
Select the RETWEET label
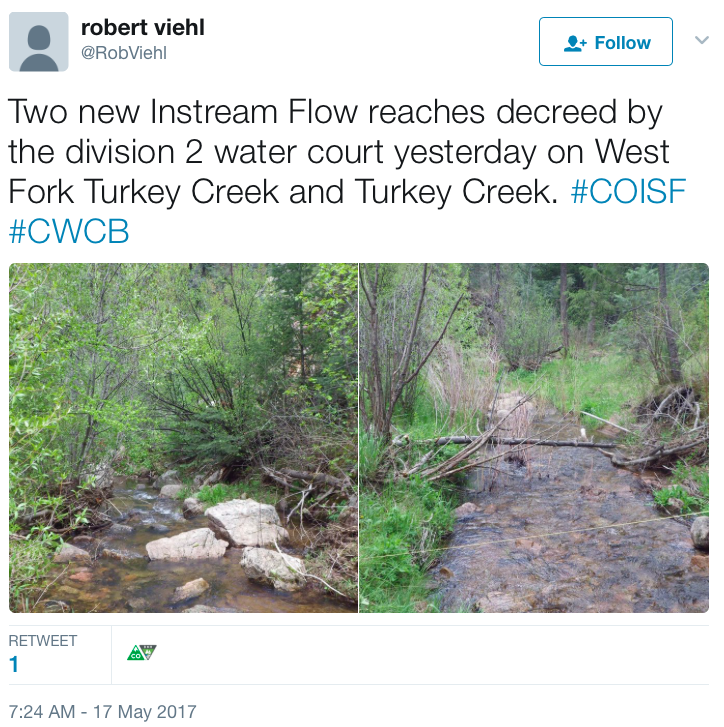(43, 640)
